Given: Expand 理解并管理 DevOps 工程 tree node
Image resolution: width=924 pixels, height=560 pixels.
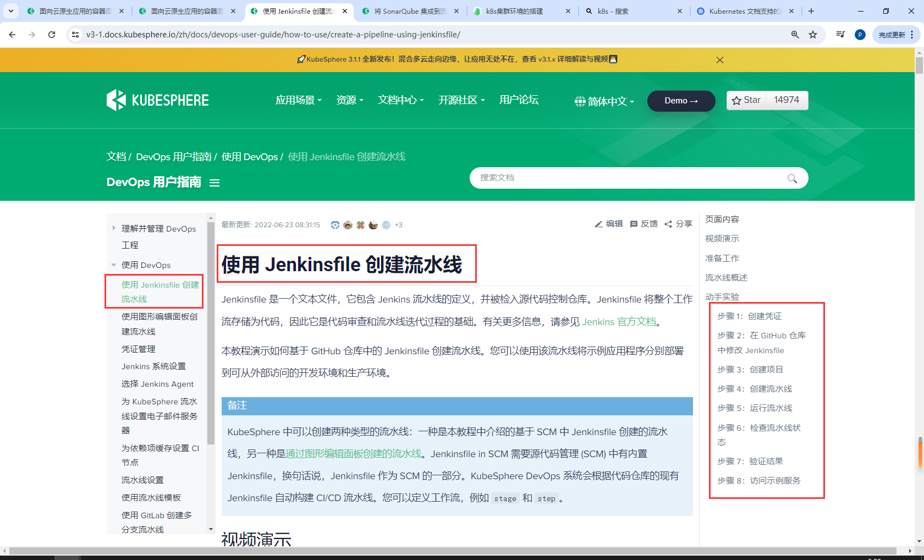Looking at the screenshot, I should click(114, 228).
